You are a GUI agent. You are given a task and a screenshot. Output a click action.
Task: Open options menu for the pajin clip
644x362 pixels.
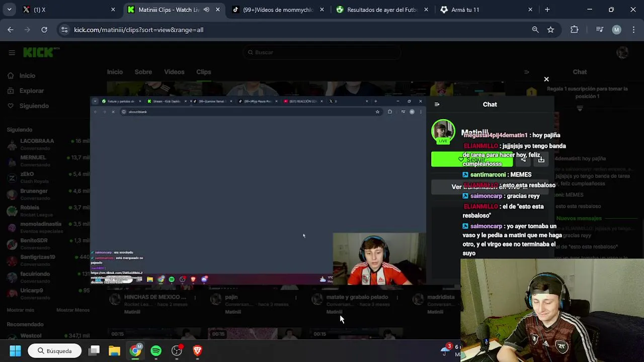pyautogui.click(x=296, y=298)
